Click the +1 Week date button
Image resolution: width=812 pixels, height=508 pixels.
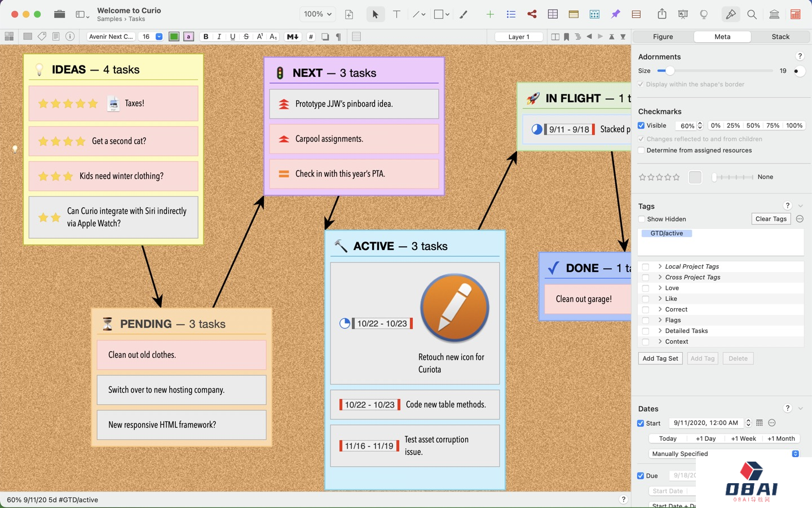(743, 439)
